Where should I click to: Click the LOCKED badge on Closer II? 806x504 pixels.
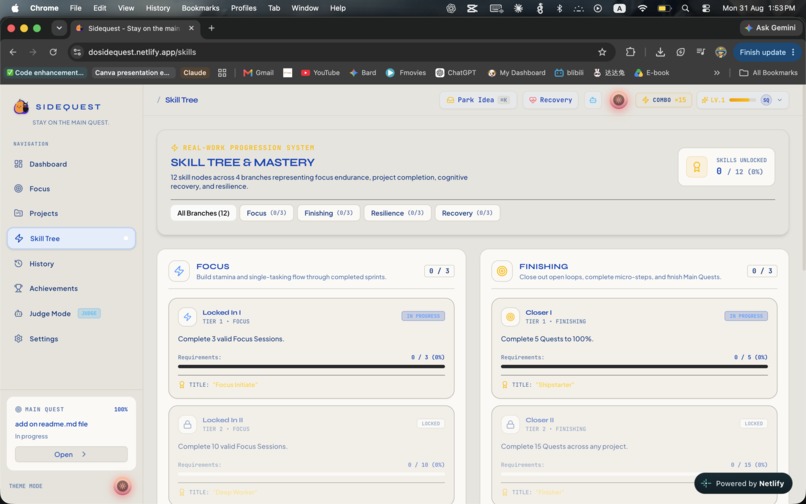click(x=754, y=424)
